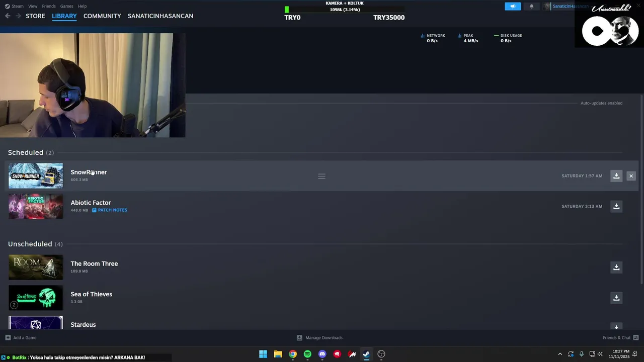
Task: Open Steam announcements megaphone button
Action: pos(513,7)
